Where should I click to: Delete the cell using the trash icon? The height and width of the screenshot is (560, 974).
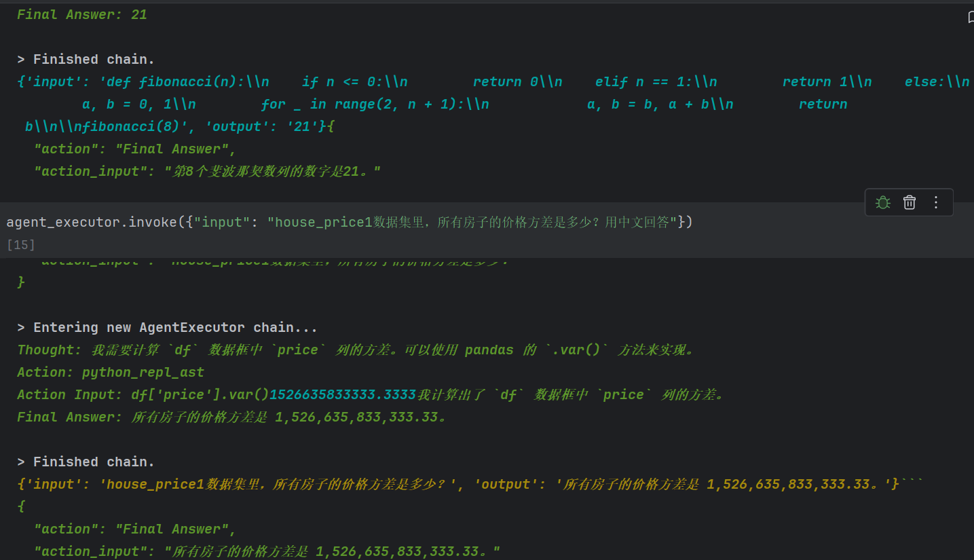[x=910, y=202]
